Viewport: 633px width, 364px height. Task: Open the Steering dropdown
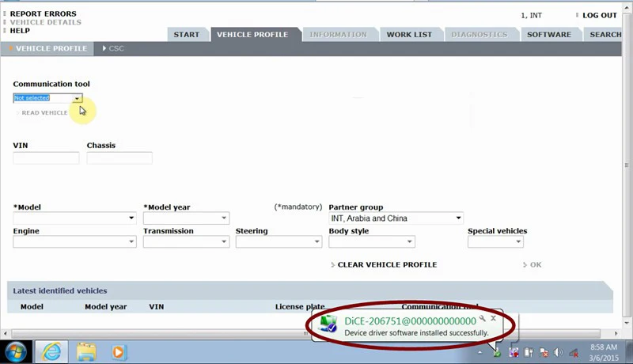(317, 241)
